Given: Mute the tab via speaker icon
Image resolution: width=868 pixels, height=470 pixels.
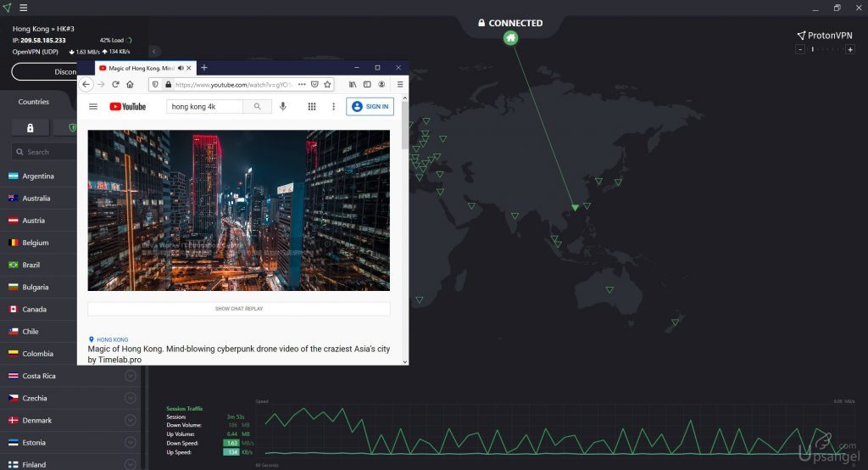Looking at the screenshot, I should click(x=181, y=68).
